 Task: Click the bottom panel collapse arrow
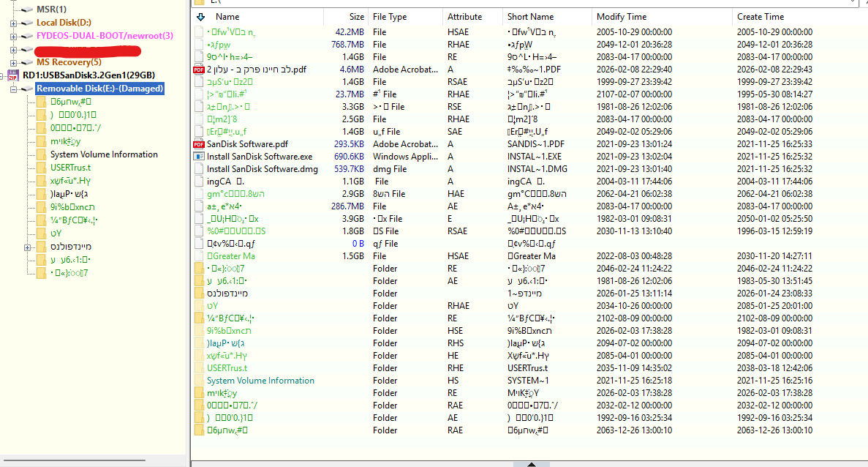[x=532, y=463]
